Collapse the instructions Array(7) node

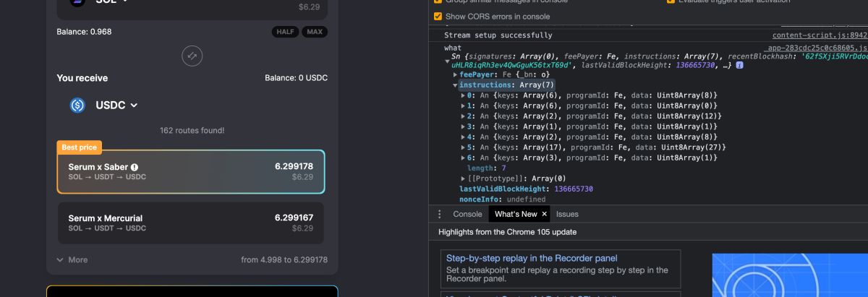pyautogui.click(x=455, y=85)
